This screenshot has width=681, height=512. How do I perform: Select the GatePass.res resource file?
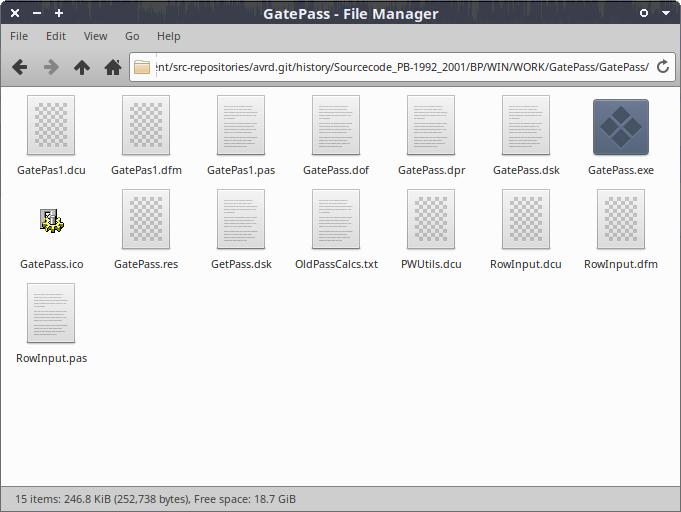146,221
